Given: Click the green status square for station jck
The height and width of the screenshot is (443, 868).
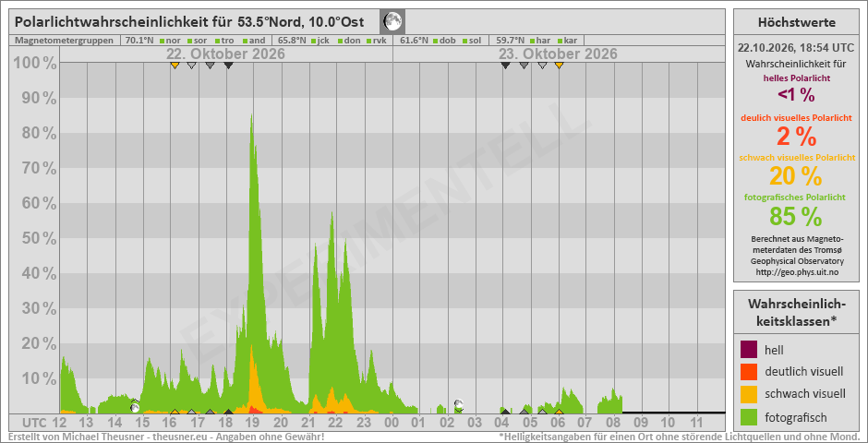Looking at the screenshot, I should point(314,41).
